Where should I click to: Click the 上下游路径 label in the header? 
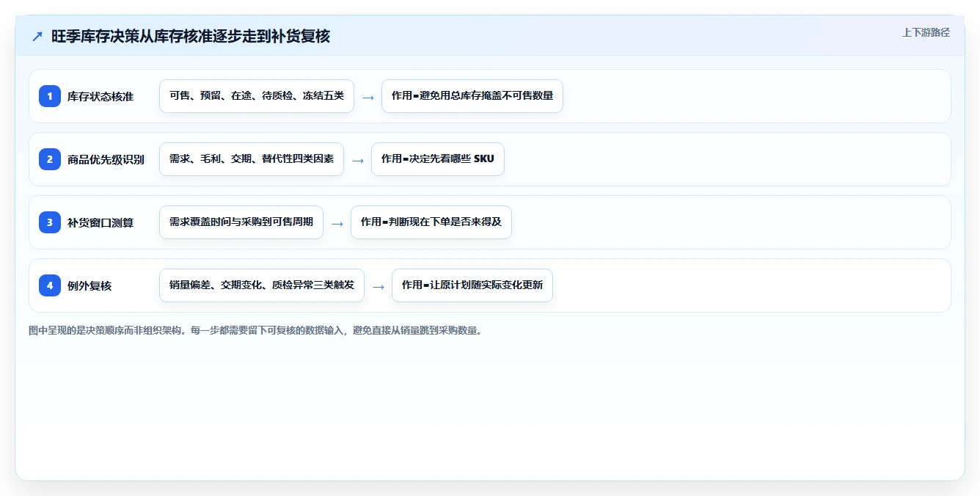(926, 32)
